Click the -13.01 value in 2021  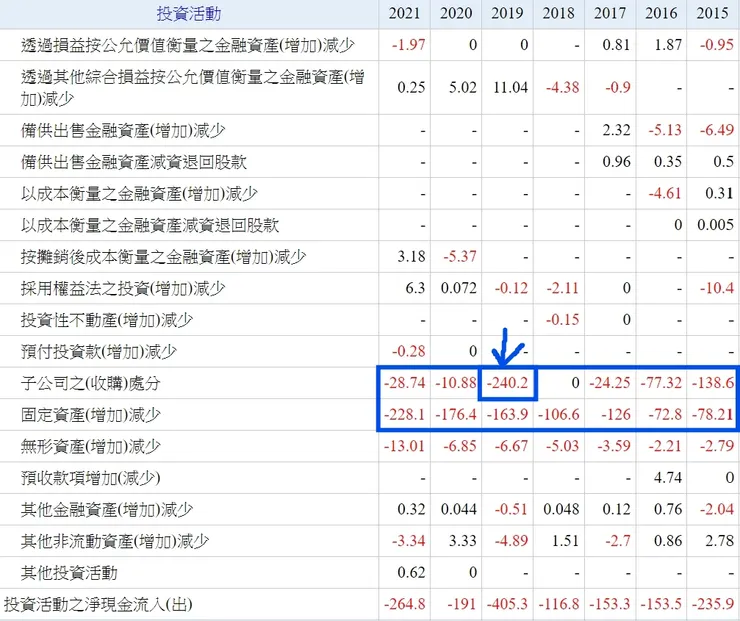[x=405, y=446]
